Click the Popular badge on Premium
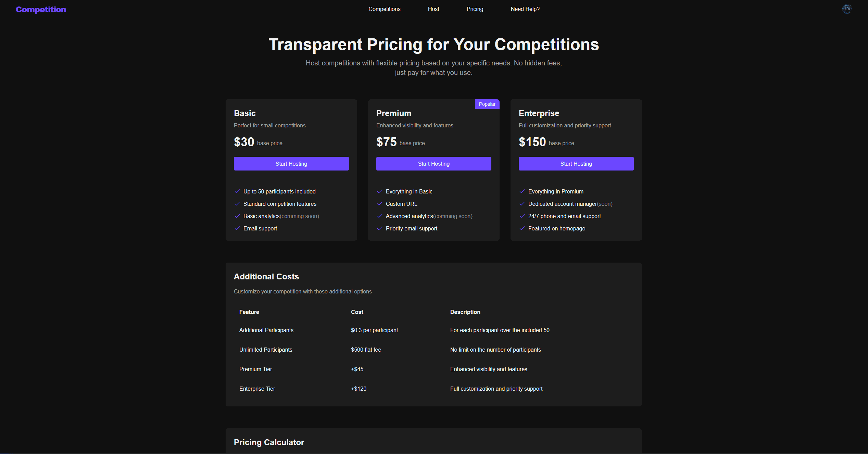This screenshot has width=868, height=454. [x=487, y=104]
